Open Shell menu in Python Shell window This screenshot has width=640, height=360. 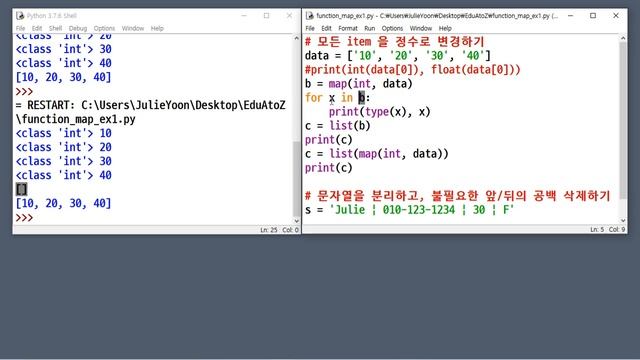[55, 28]
